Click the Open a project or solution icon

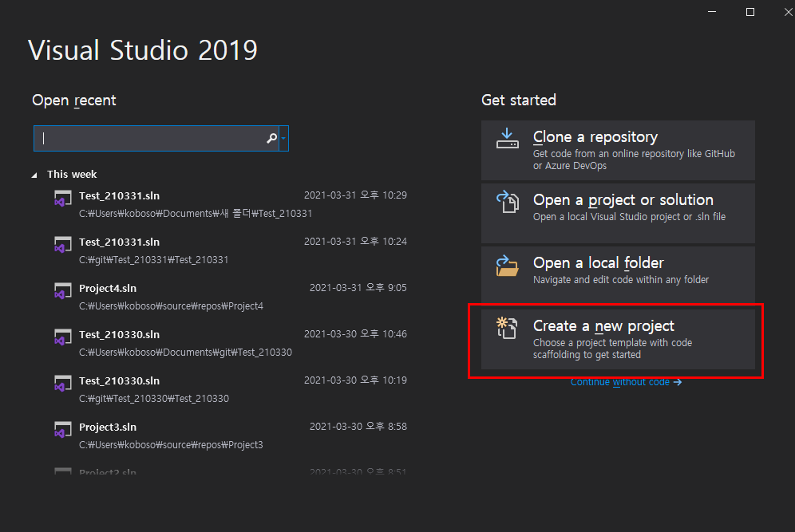click(507, 201)
